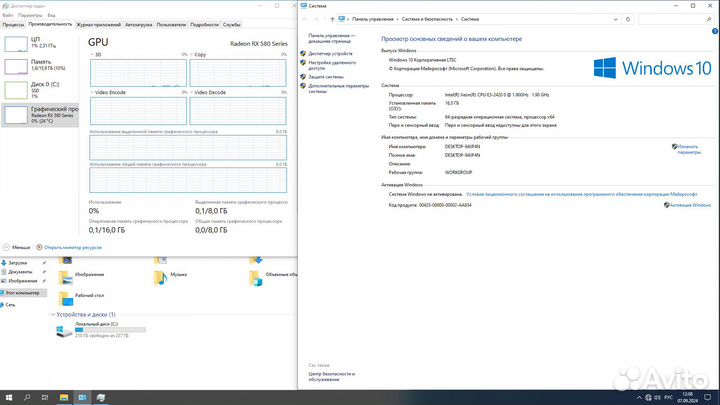This screenshot has height=405, width=720.
Task: Open Защита системы link
Action: pyautogui.click(x=326, y=77)
